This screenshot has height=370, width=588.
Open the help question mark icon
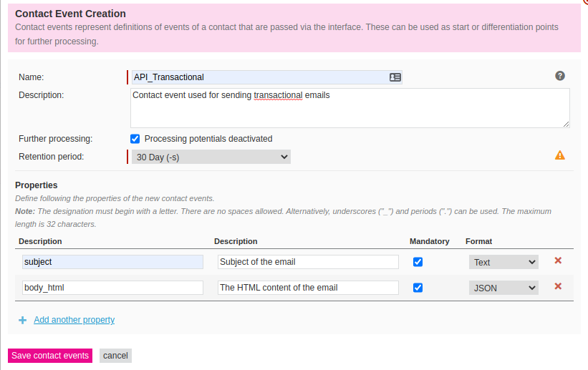(x=560, y=76)
